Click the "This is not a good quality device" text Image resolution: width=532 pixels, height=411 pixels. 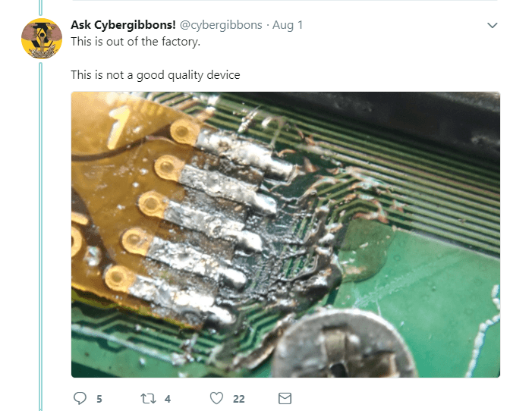156,74
